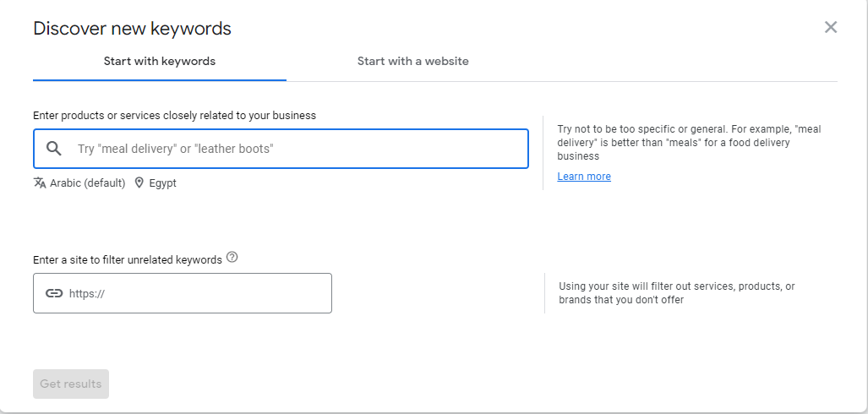Click the 'Enter a site to filter' label
This screenshot has height=414, width=868.
127,259
